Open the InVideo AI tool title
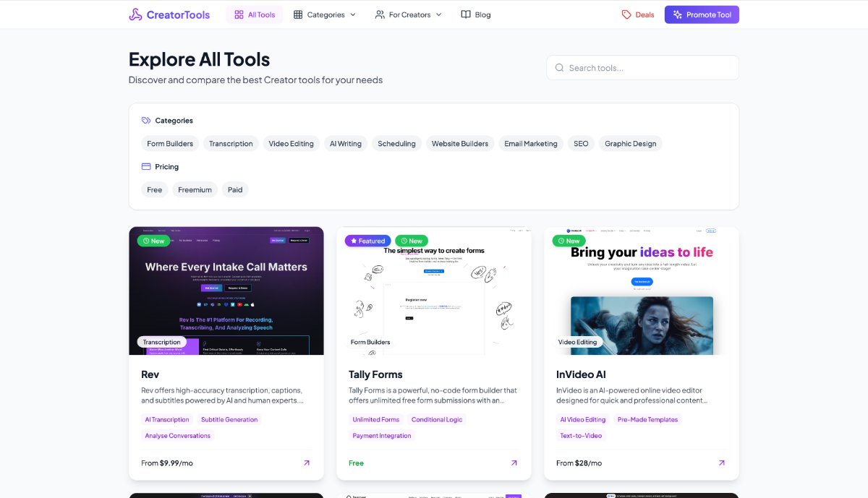The image size is (868, 498). tap(581, 374)
